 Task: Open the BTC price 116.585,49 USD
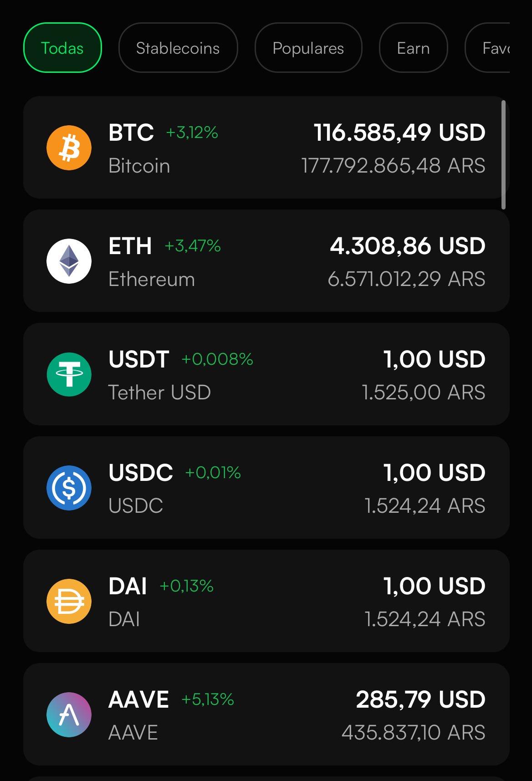pos(399,133)
